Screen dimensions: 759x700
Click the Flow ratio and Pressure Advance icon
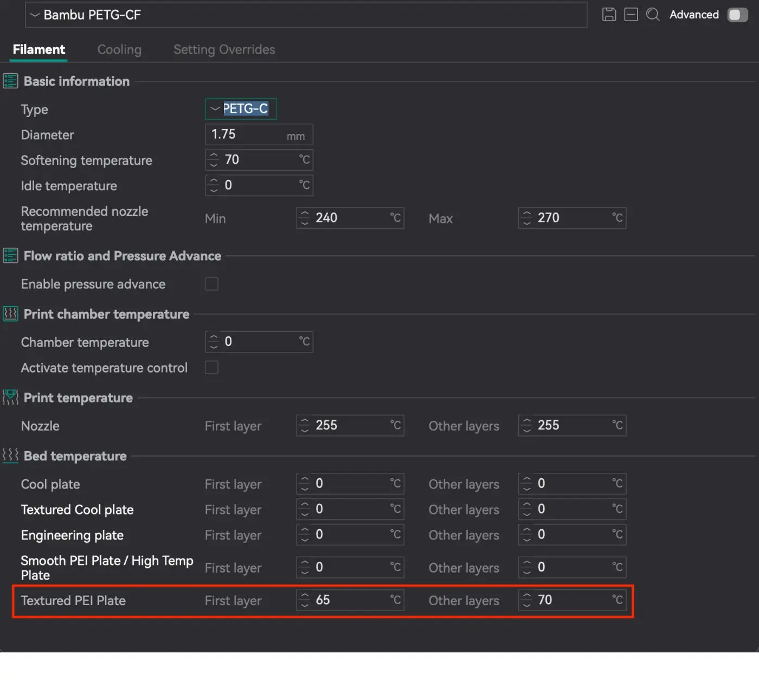click(10, 256)
